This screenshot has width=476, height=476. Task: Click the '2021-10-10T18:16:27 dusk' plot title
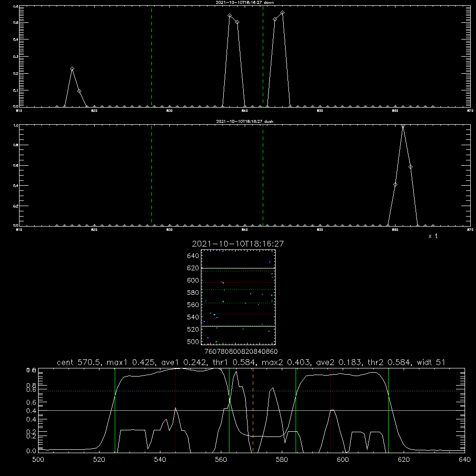point(245,121)
